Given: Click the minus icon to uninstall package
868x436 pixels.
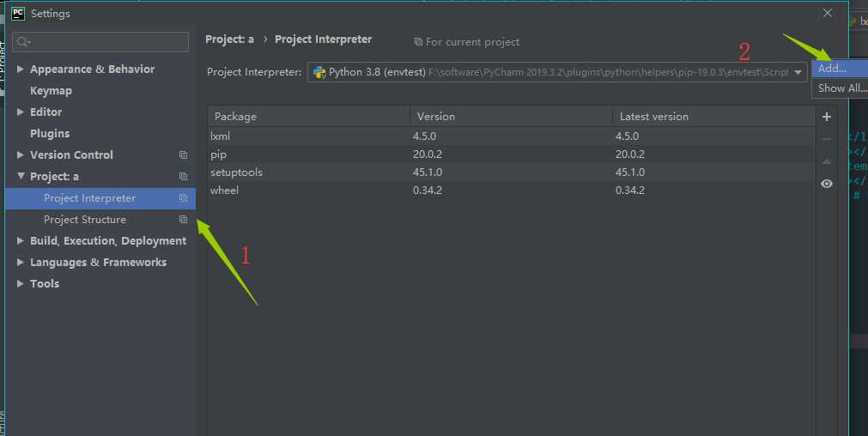Looking at the screenshot, I should pyautogui.click(x=827, y=139).
